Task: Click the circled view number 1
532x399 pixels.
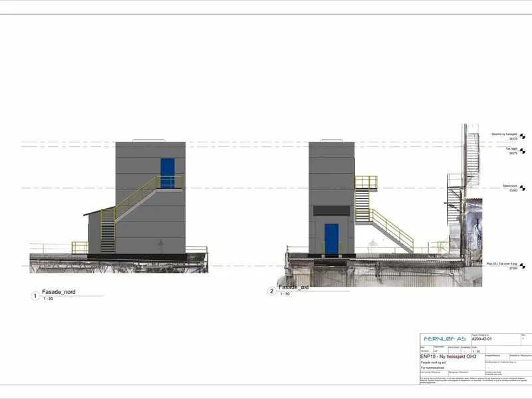Action: click(35, 296)
